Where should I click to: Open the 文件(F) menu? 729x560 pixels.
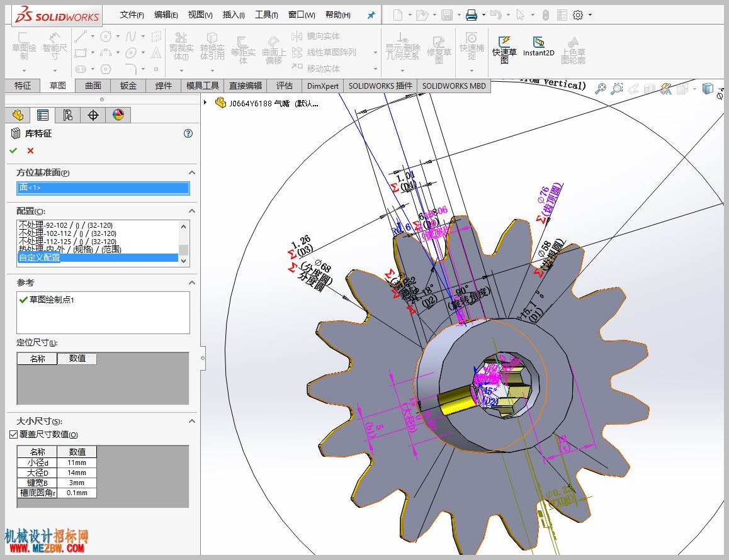coord(132,15)
